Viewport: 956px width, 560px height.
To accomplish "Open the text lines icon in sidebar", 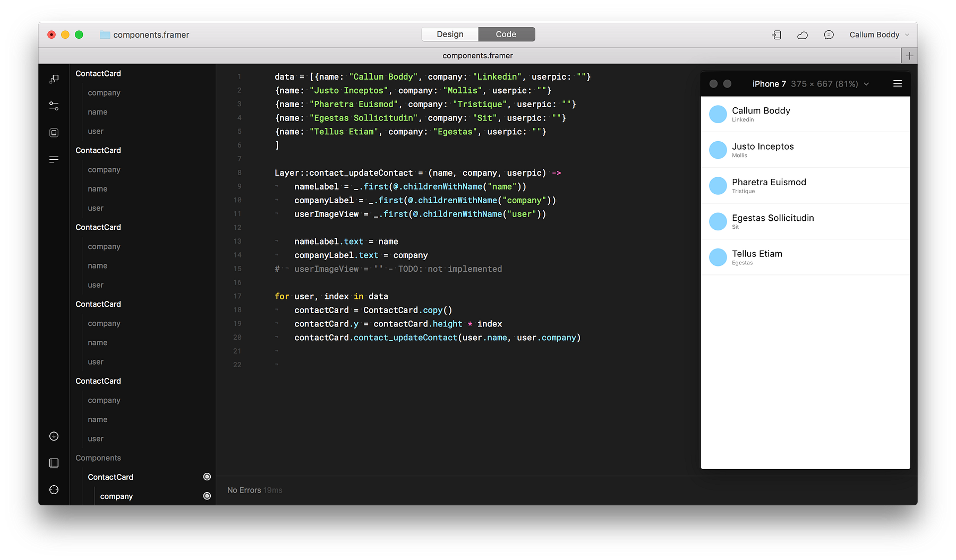I will pos(54,159).
